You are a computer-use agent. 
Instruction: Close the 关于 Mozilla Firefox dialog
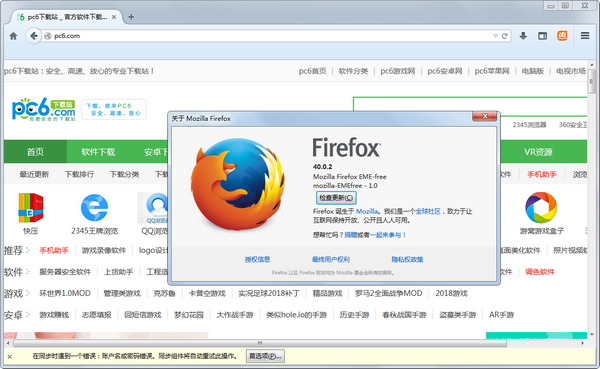pyautogui.click(x=484, y=116)
